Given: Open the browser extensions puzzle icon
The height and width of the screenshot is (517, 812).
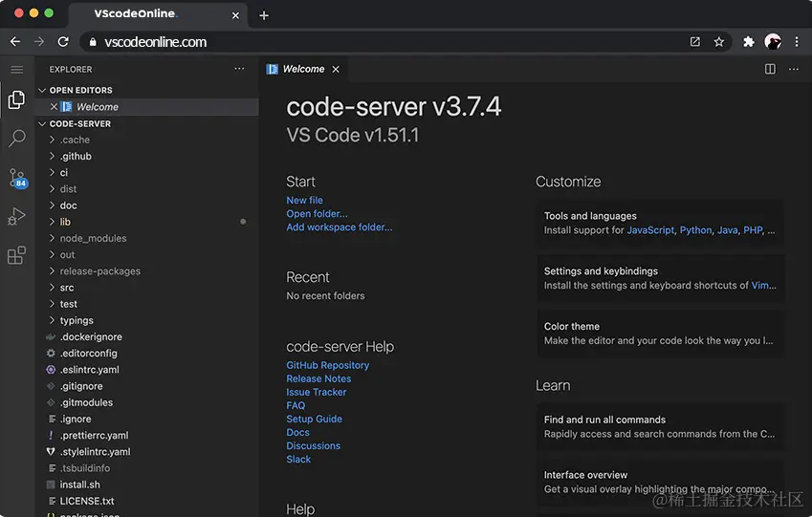Looking at the screenshot, I should pos(748,42).
